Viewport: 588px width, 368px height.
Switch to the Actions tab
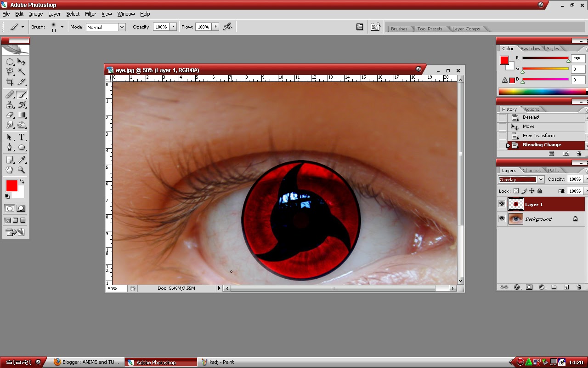click(x=531, y=109)
